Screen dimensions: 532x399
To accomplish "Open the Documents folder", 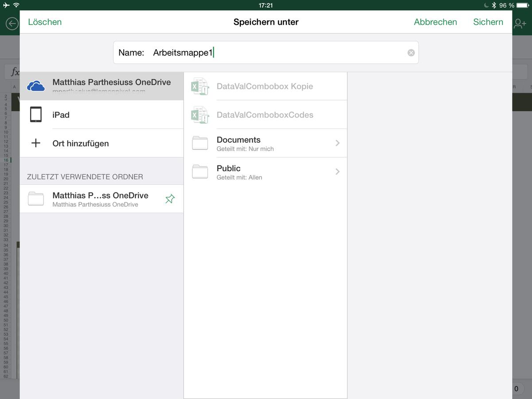I will click(x=265, y=143).
